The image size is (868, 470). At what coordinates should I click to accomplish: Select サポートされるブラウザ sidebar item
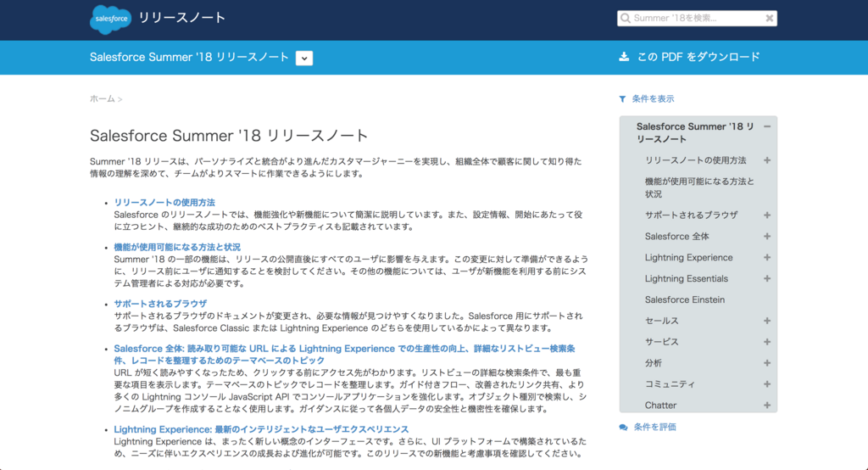pyautogui.click(x=691, y=215)
